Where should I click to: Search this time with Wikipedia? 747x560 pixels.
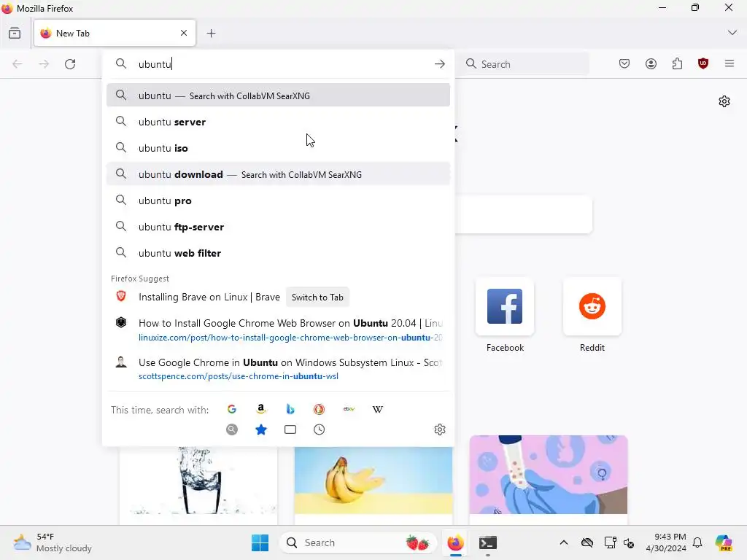378,409
